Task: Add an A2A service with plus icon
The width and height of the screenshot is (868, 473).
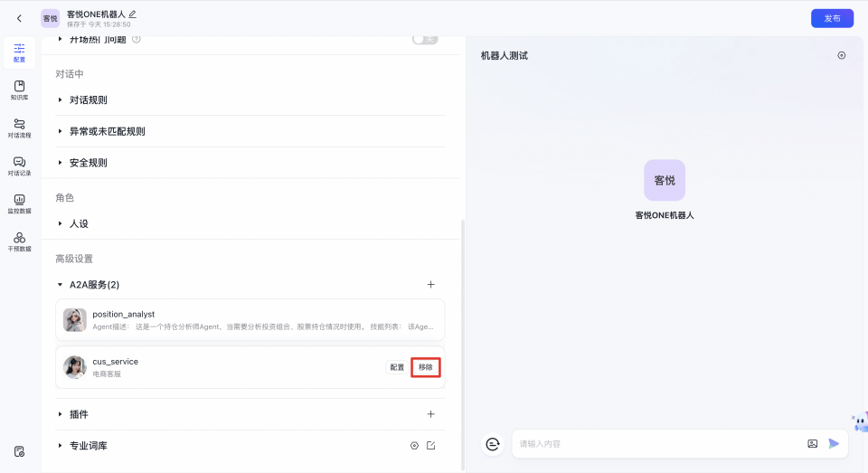Action: tap(430, 285)
